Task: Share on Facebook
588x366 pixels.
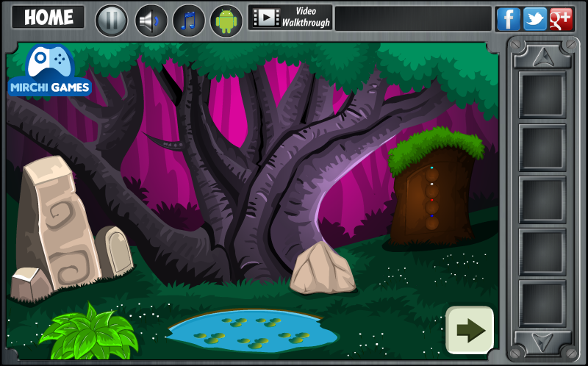Action: tap(509, 19)
